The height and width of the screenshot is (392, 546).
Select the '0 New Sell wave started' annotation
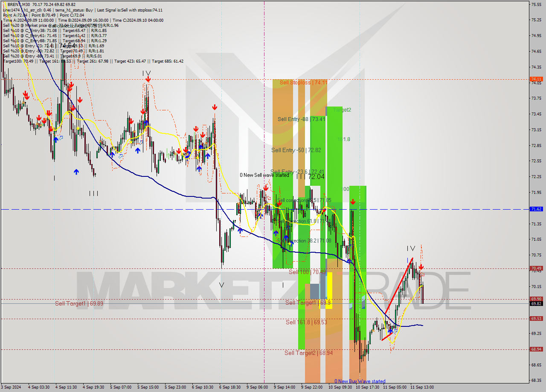(264, 175)
